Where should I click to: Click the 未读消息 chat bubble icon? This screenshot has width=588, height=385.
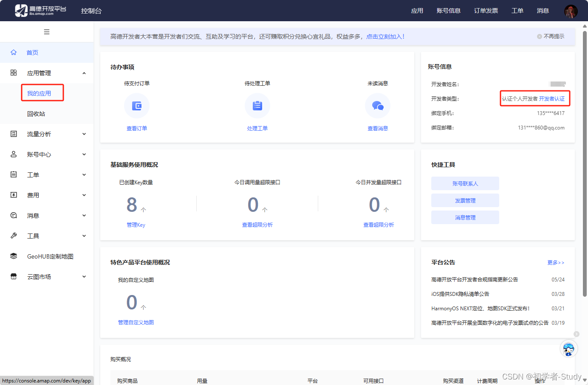378,106
